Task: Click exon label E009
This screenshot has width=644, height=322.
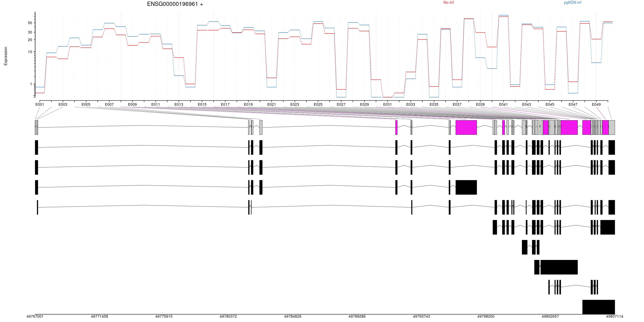Action: click(132, 104)
